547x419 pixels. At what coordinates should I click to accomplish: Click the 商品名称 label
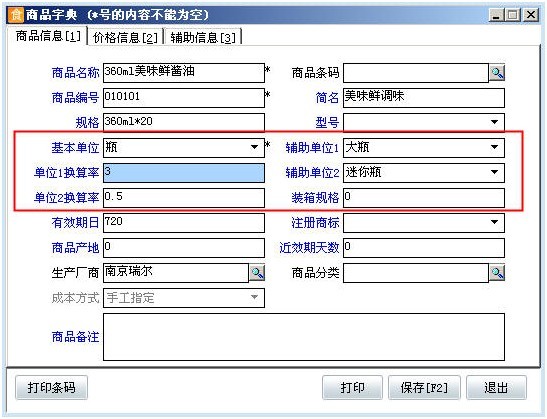[75, 73]
